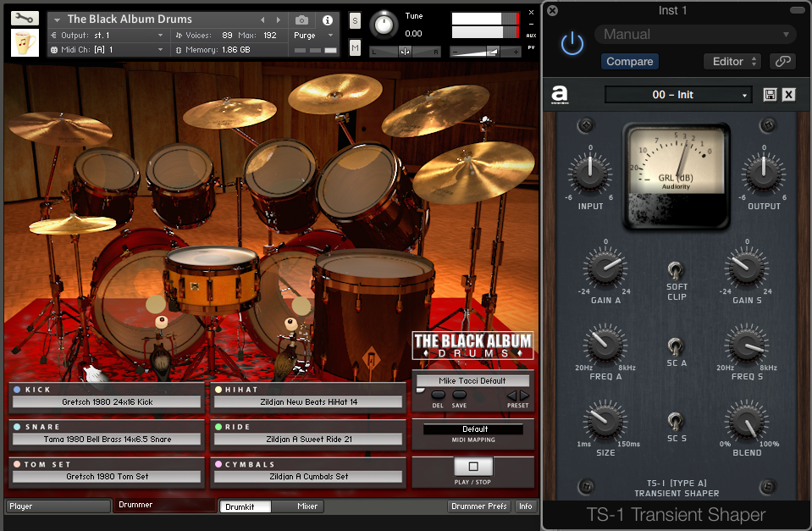Close the Kontakt instrument with the X
Image resolution: width=812 pixels, height=531 pixels.
point(532,12)
